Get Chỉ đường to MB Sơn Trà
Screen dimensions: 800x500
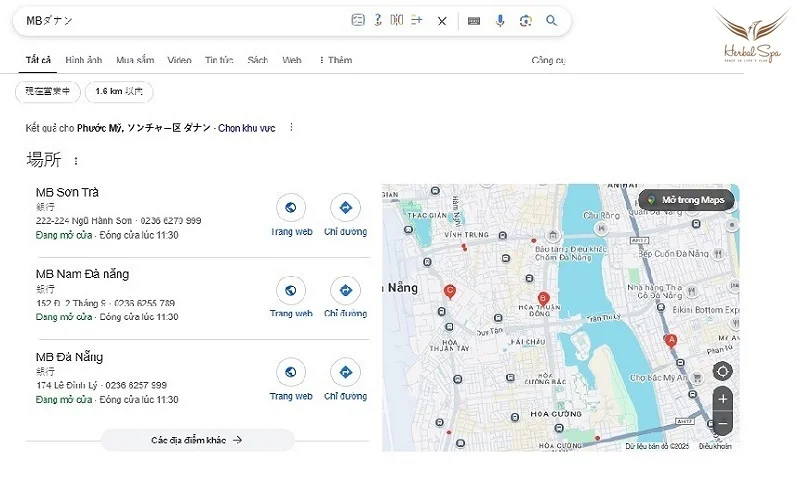click(x=345, y=215)
